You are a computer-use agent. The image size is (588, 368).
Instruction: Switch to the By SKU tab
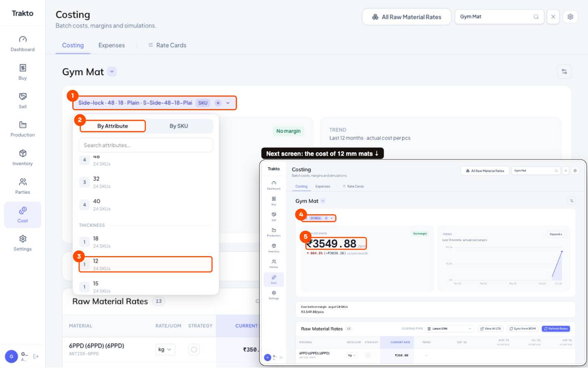click(178, 126)
